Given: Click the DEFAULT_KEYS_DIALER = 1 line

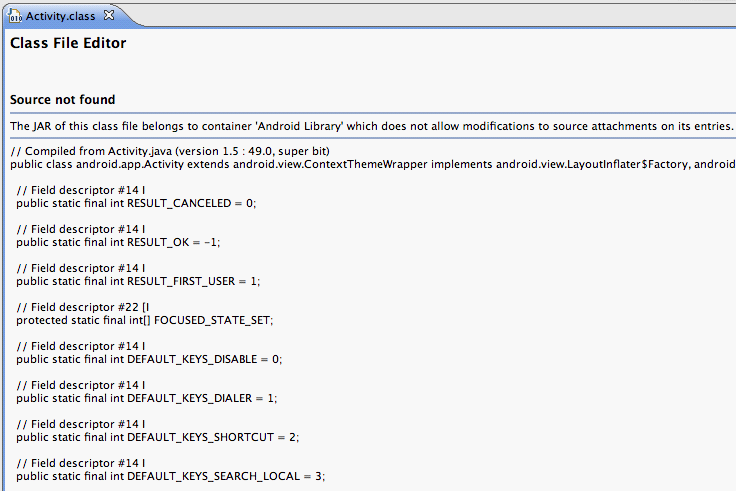Looking at the screenshot, I should click(147, 398).
